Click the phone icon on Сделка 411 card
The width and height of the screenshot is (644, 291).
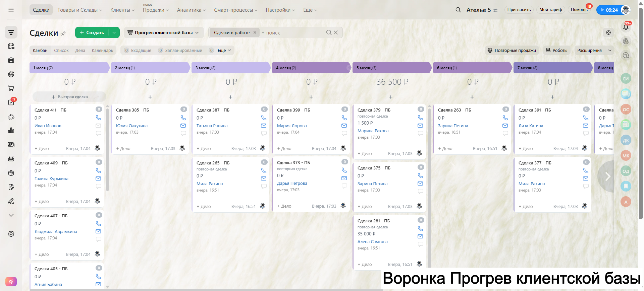(98, 118)
